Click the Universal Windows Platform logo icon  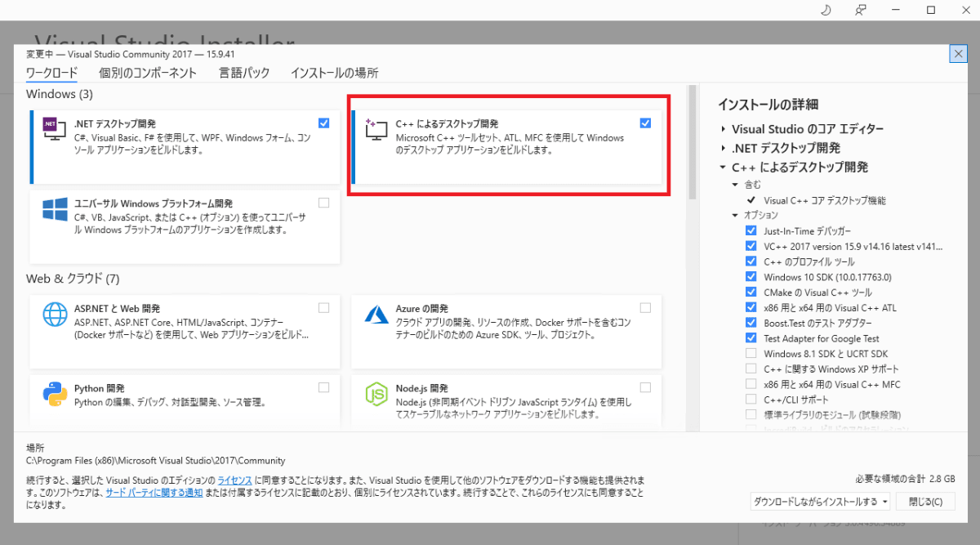[55, 210]
